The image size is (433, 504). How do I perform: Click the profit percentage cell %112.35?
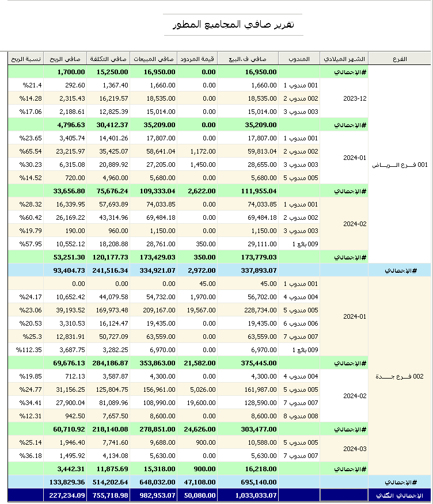click(26, 350)
